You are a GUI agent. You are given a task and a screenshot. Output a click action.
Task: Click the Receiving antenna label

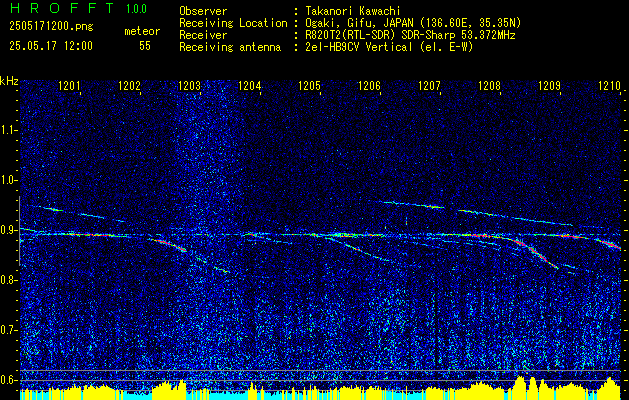click(x=230, y=47)
